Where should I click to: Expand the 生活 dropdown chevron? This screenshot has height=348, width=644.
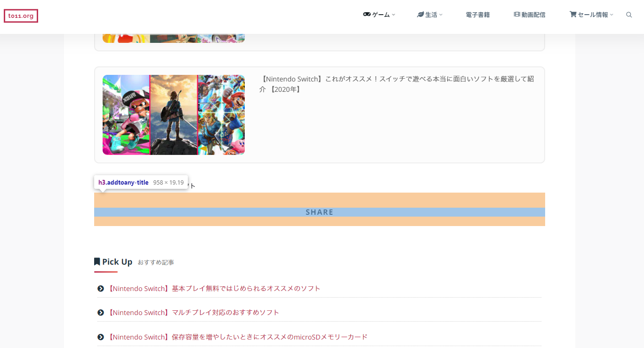[x=442, y=15]
